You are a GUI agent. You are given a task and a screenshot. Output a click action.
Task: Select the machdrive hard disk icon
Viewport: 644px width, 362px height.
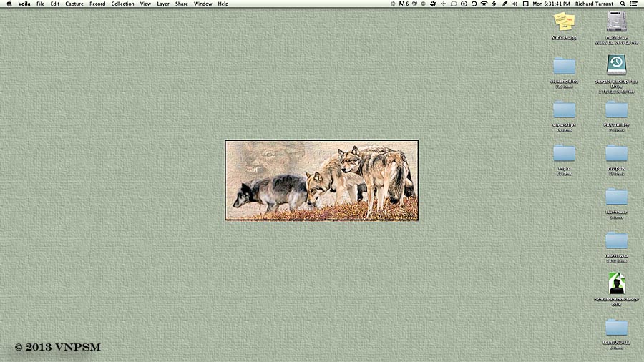[x=616, y=22]
